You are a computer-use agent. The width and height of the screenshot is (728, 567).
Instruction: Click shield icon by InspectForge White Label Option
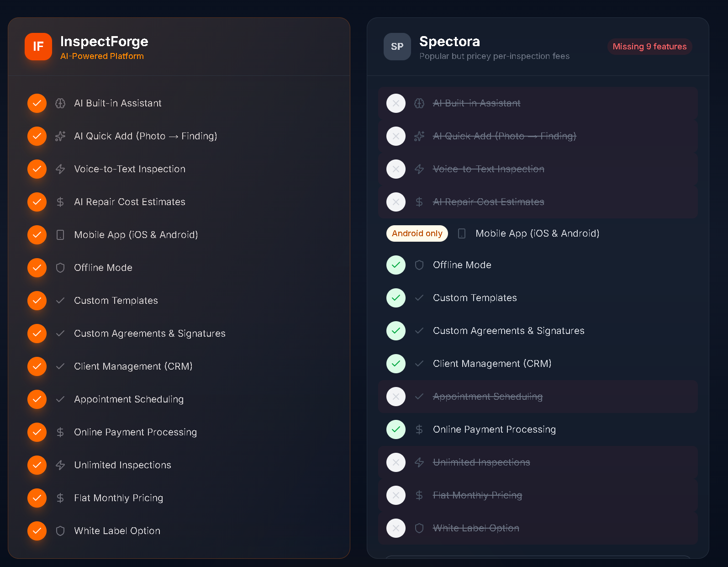click(x=60, y=531)
